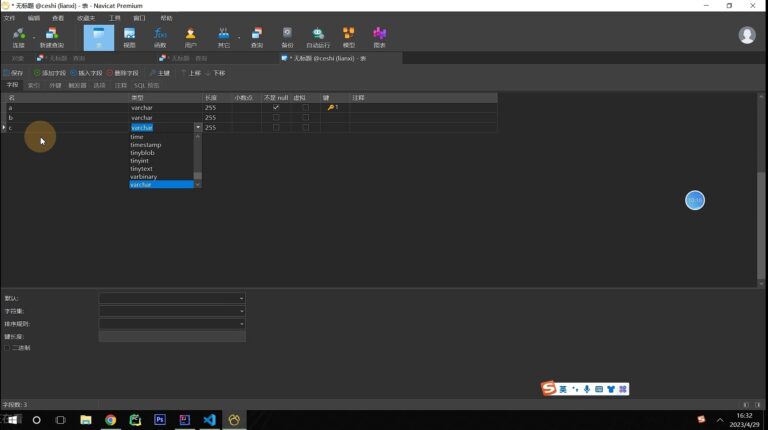
Task: Open the Function (函数) fx icon
Action: point(160,38)
